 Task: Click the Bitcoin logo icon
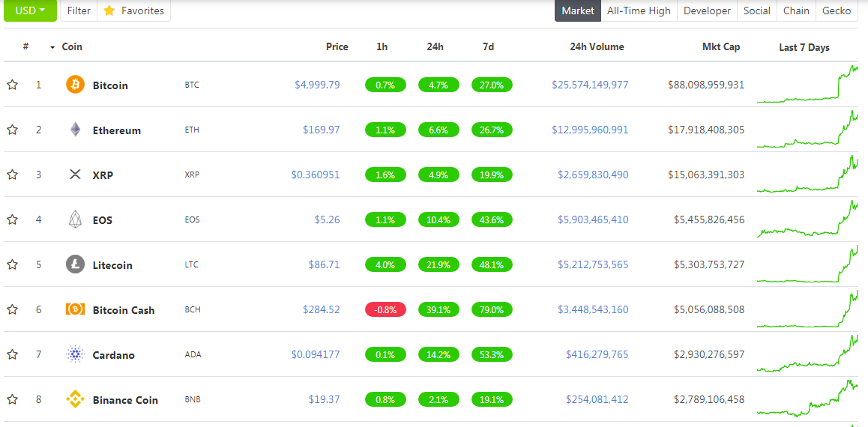(x=75, y=85)
